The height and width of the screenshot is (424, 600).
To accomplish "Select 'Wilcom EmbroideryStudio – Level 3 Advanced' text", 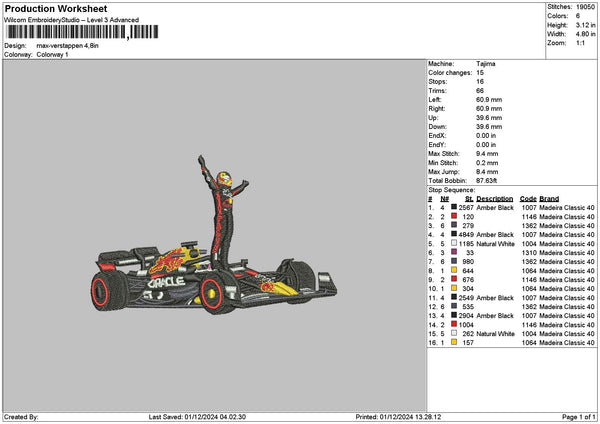I will point(71,20).
